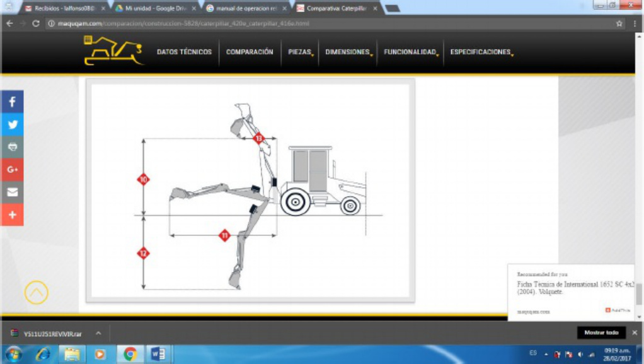
Task: Expand the ESPECIFICACIONES dropdown menu
Action: (482, 52)
